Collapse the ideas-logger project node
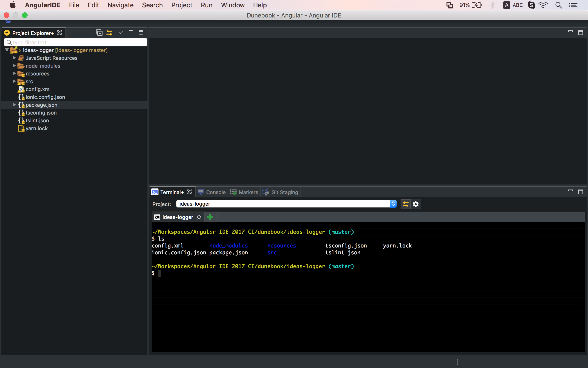This screenshot has width=588, height=368. [7, 50]
